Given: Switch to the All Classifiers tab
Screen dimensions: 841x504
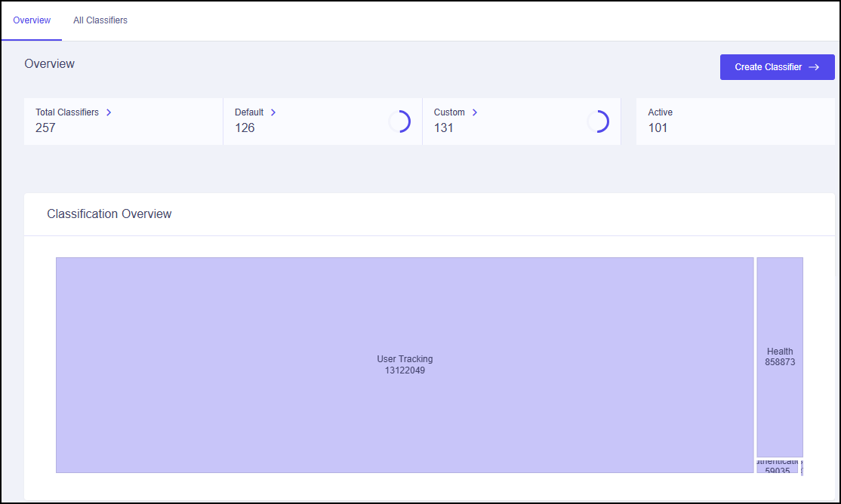Looking at the screenshot, I should click(x=100, y=20).
